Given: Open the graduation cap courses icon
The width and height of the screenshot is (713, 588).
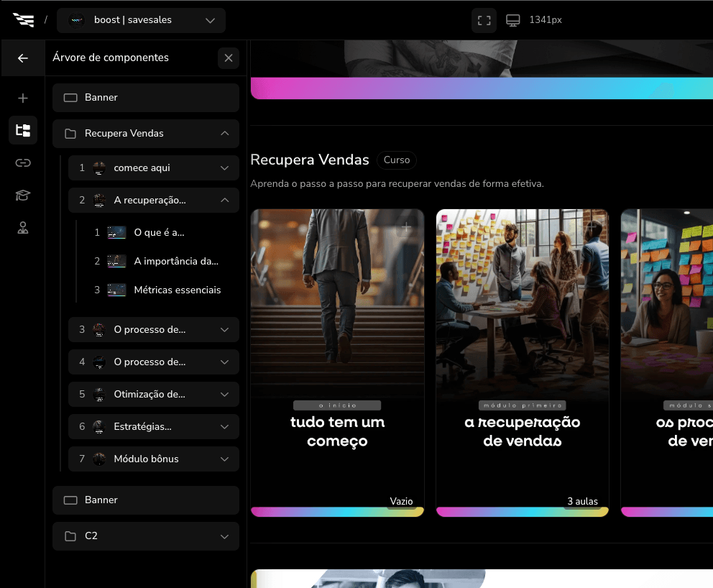Looking at the screenshot, I should click(23, 195).
